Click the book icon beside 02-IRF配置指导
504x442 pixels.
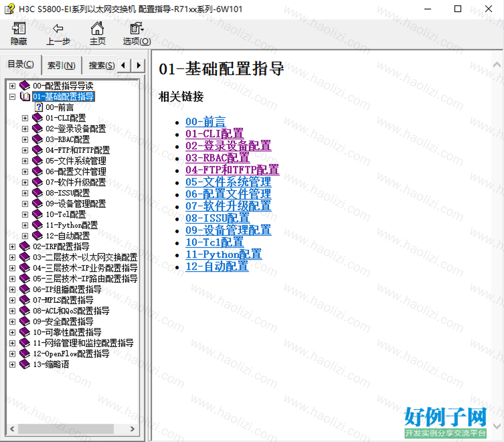[25, 246]
